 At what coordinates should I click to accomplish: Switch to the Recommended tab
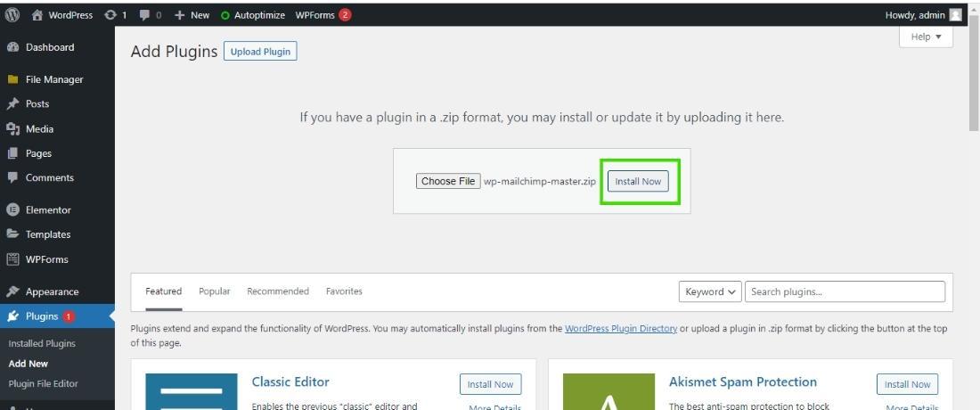click(278, 291)
